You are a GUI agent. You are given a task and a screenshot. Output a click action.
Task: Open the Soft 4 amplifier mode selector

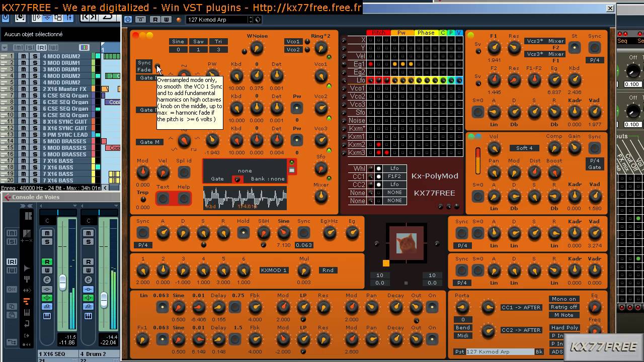524,148
